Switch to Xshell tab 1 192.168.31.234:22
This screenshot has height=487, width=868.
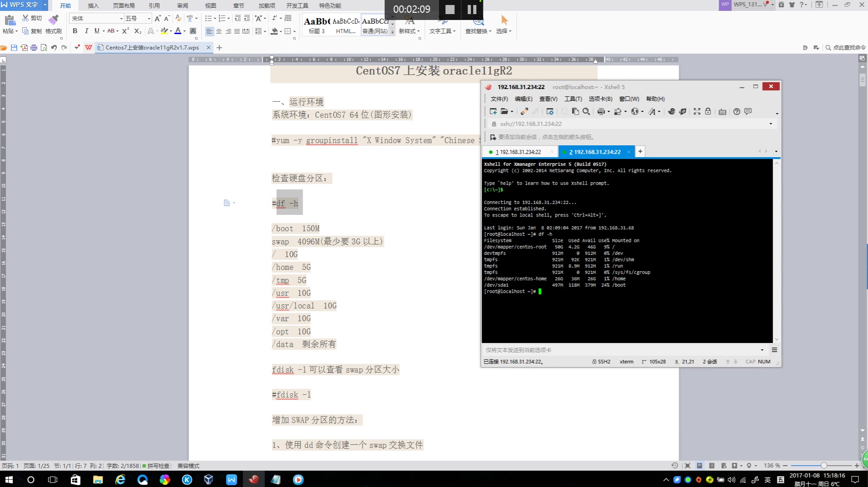[x=520, y=152]
